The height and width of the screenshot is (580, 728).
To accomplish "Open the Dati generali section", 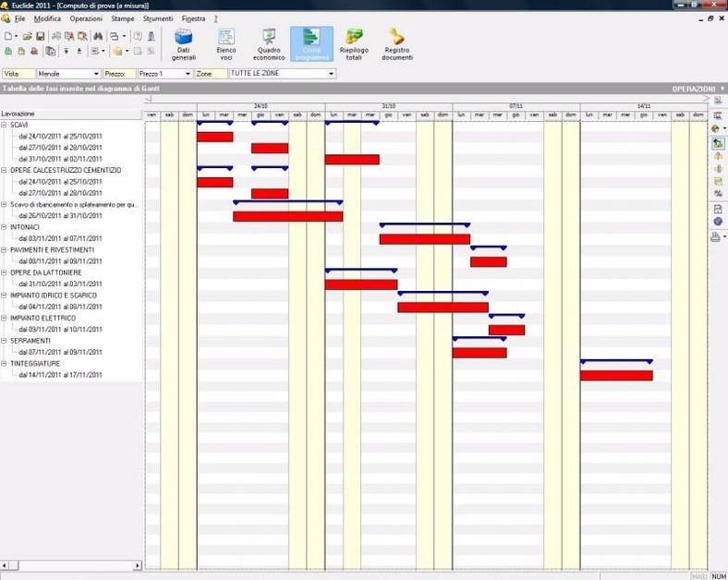I will (x=184, y=42).
